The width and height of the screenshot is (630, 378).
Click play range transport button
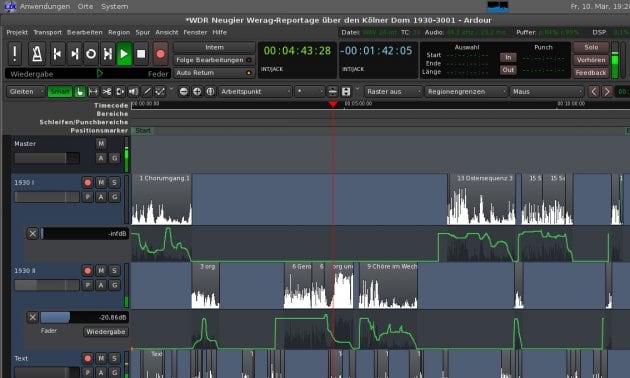point(108,53)
